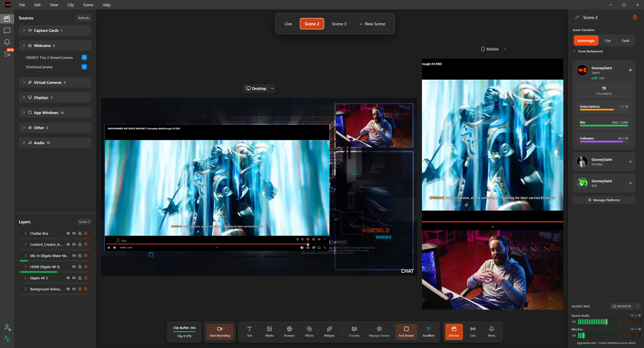Delete Scene 2 with the trash icon

[x=635, y=17]
